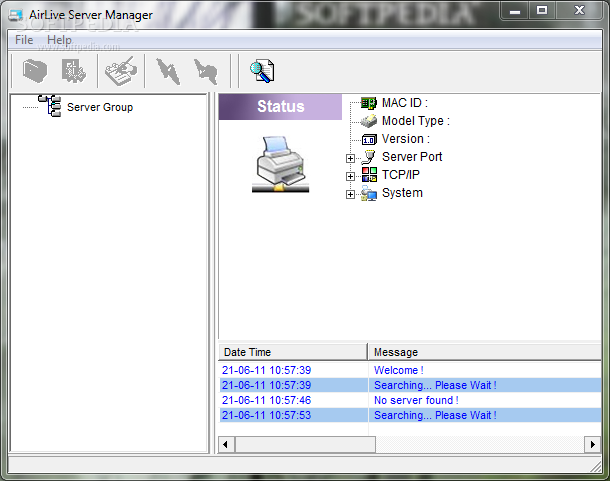
Task: Select the TCP/IP label
Action: [400, 175]
